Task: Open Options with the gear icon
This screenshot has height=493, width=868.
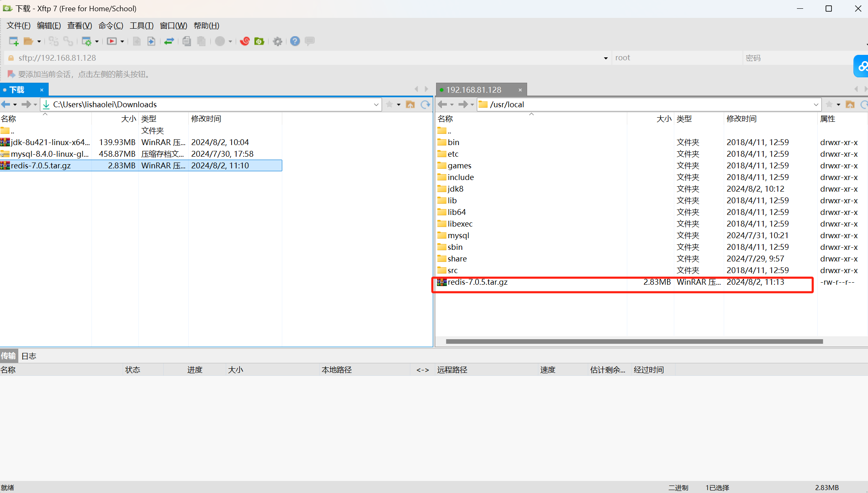Action: coord(277,41)
